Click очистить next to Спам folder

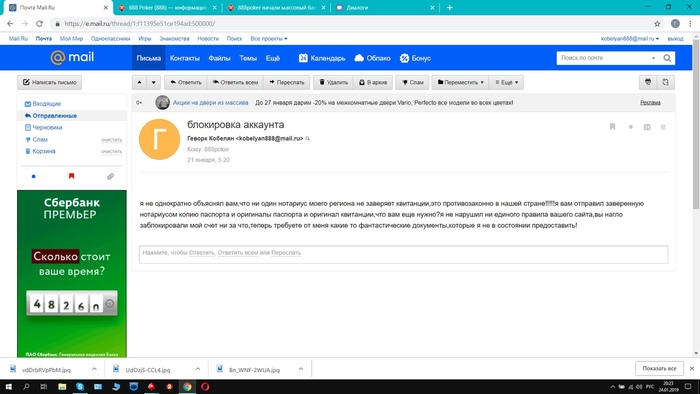[x=112, y=140]
